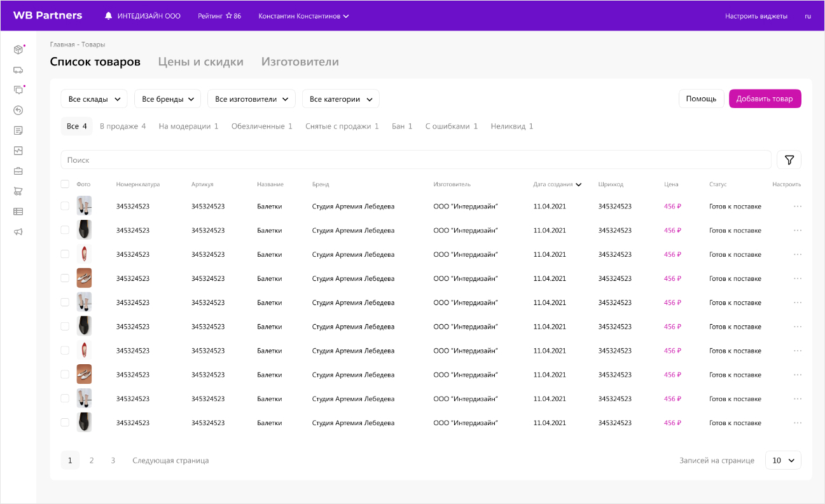Open the chat messages sidebar icon
Image resolution: width=825 pixels, height=504 pixels.
pos(18,90)
